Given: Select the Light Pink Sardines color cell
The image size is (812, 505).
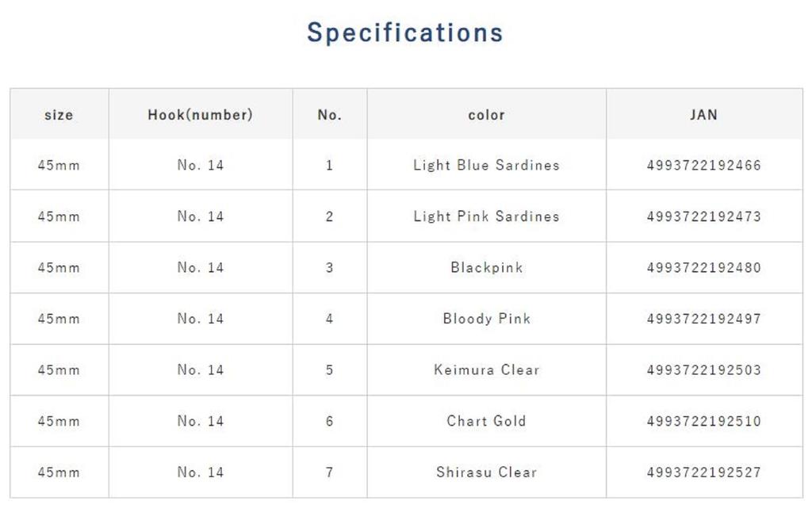Looking at the screenshot, I should [486, 216].
